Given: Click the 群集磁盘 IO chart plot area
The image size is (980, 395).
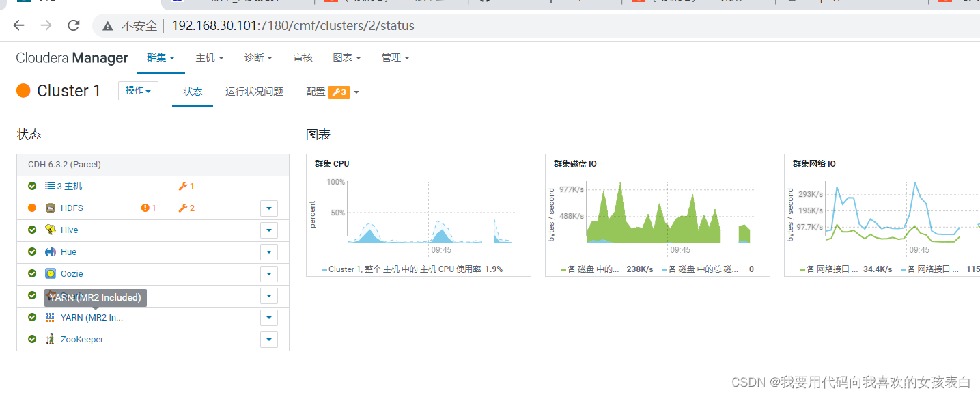Looking at the screenshot, I should [669, 213].
